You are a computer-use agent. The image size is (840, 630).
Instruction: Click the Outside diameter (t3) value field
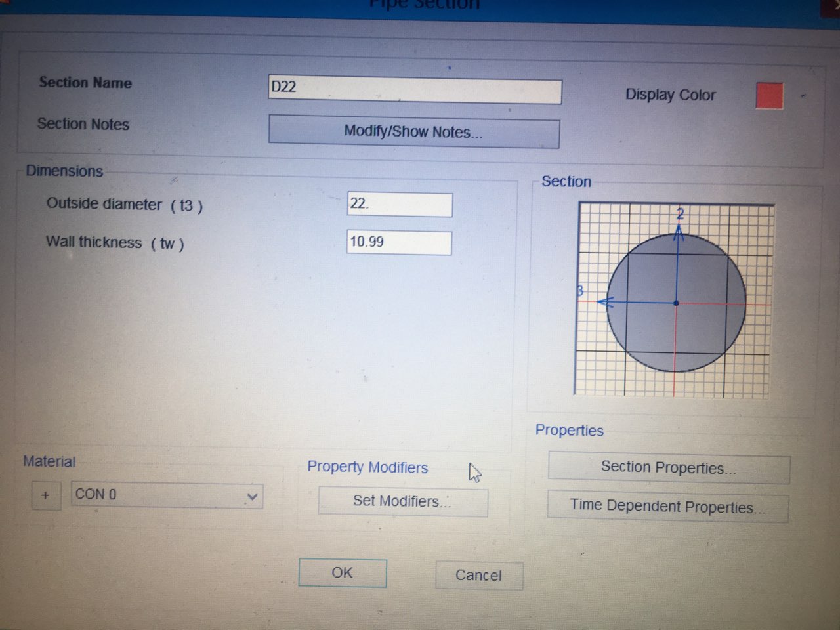coord(400,204)
